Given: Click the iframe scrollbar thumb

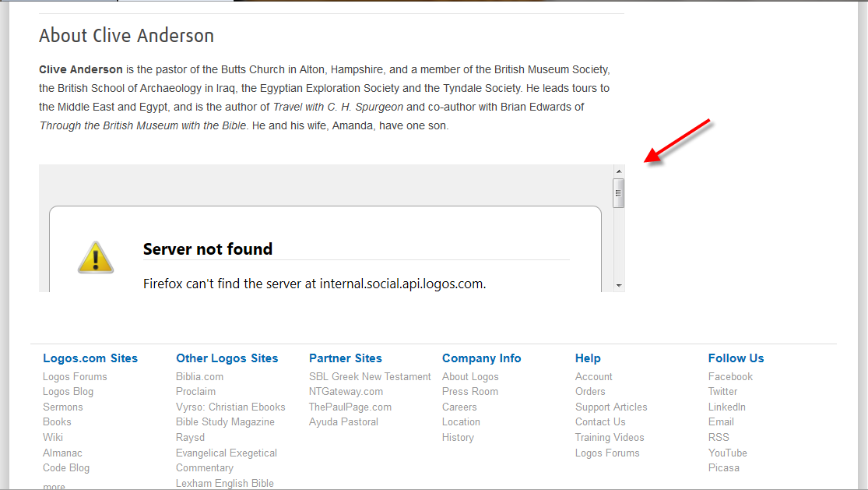Looking at the screenshot, I should pyautogui.click(x=619, y=193).
